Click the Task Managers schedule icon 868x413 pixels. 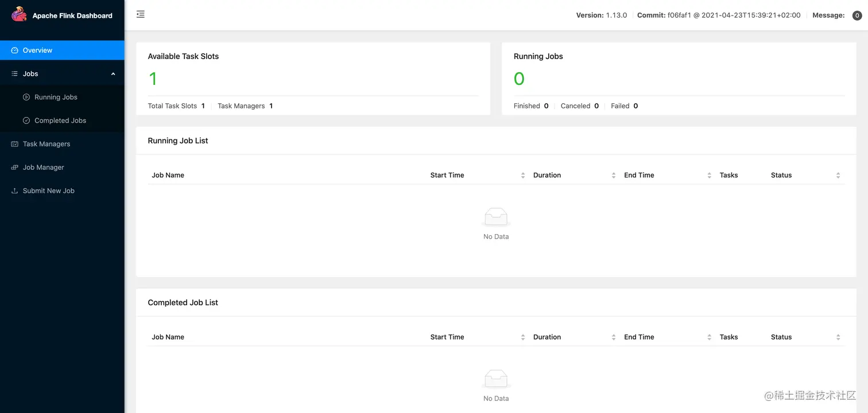15,144
